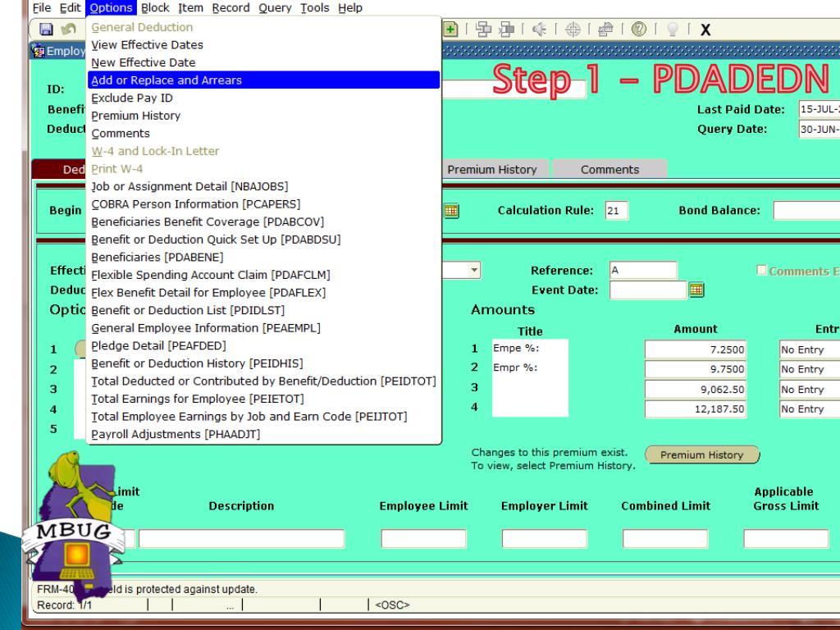Open the Tools menu in menu bar
The height and width of the screenshot is (630, 840).
coord(315,7)
